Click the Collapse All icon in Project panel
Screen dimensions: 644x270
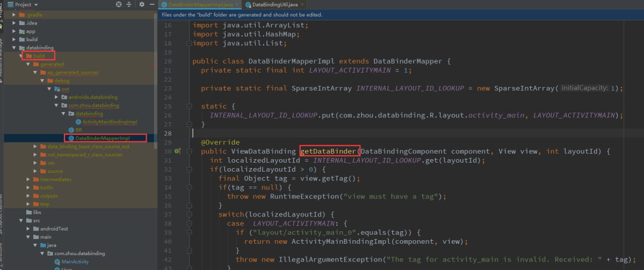coord(129,5)
